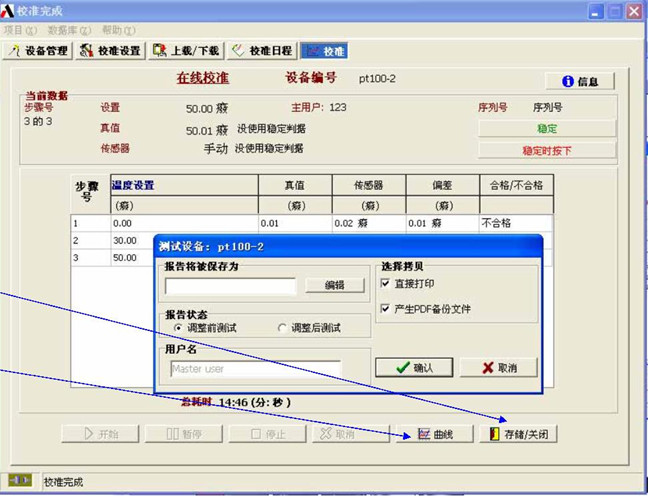
Task: Click the 校准完成 status bar text
Action: click(64, 482)
